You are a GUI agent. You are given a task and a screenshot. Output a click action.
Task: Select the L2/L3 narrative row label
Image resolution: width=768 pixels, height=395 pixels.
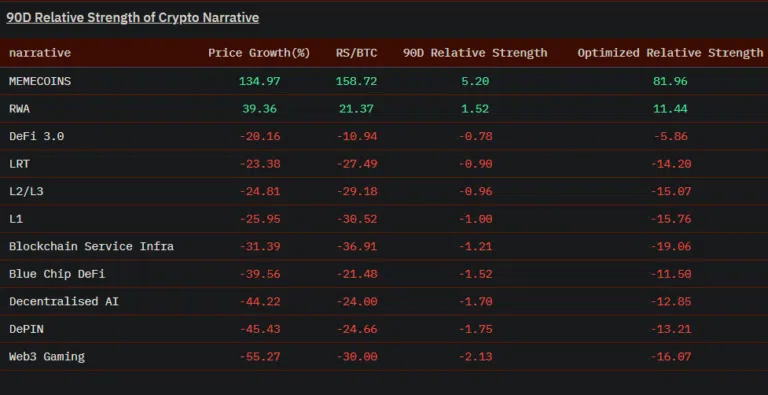26,191
